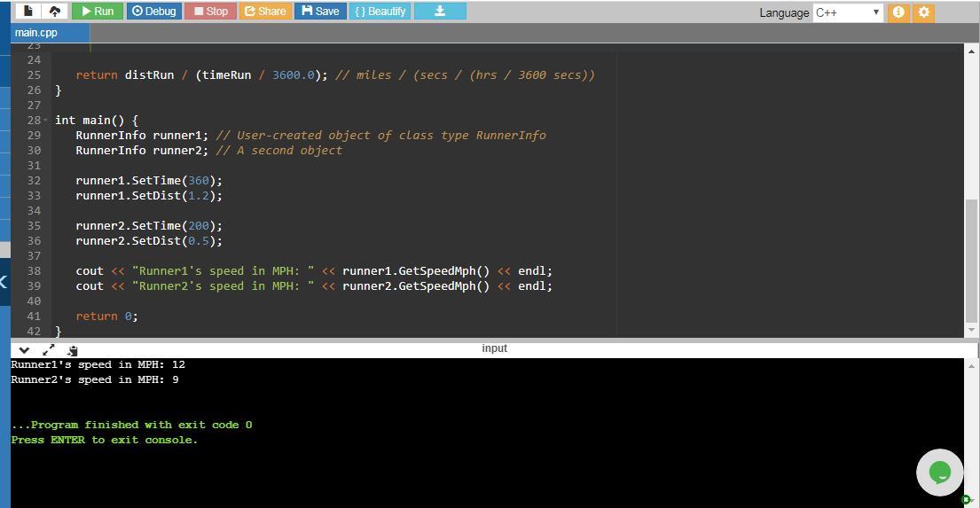Screen dimensions: 980x508
Task: Click line number 25 in the gutter
Action: 34,75
